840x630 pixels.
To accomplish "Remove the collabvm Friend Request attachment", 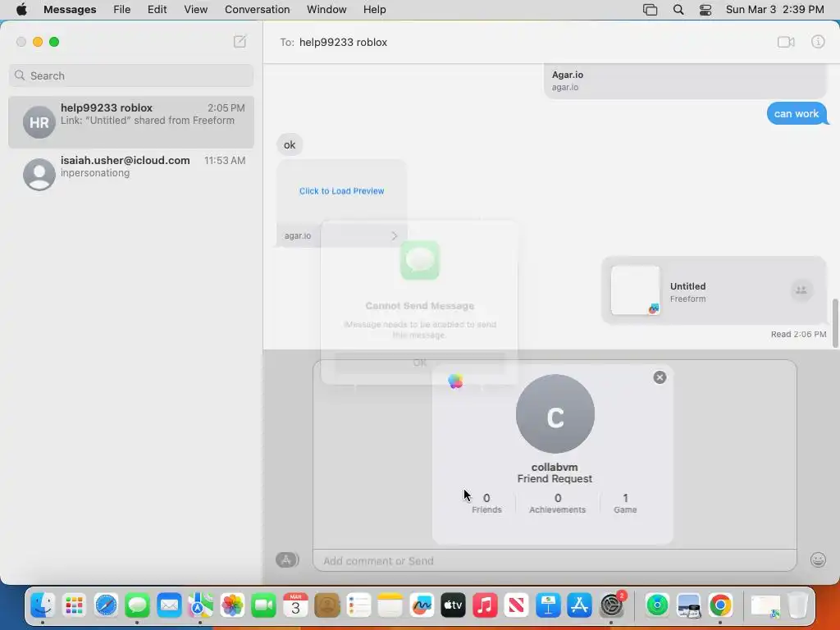I will 660,377.
